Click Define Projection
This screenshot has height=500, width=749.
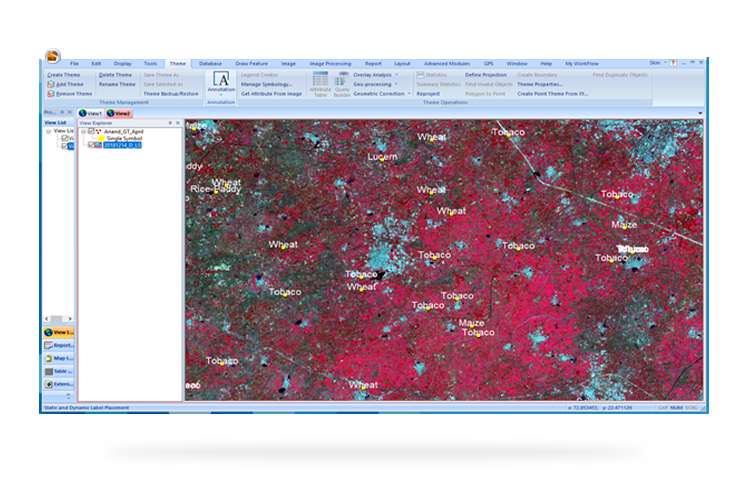click(x=486, y=75)
